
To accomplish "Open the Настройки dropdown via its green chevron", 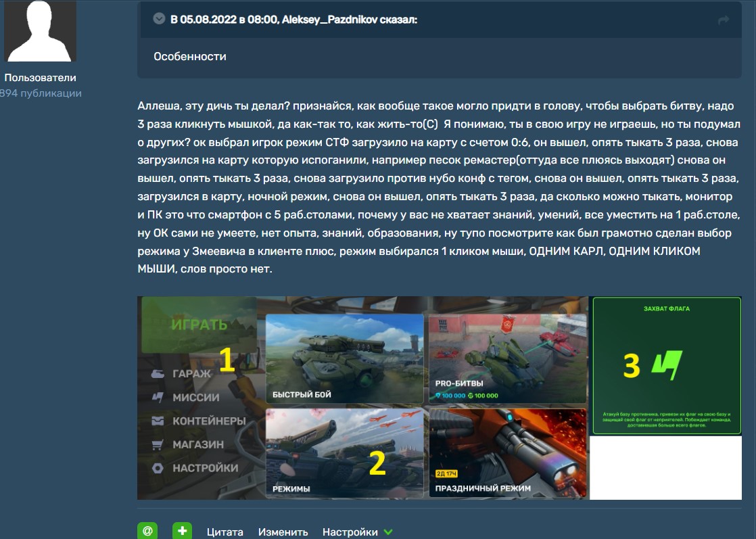I will (x=387, y=532).
